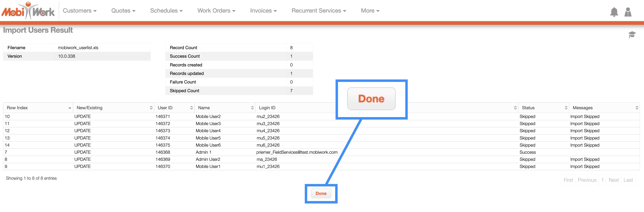Expand the Schedules dropdown menu
The image size is (644, 212).
[x=166, y=11]
